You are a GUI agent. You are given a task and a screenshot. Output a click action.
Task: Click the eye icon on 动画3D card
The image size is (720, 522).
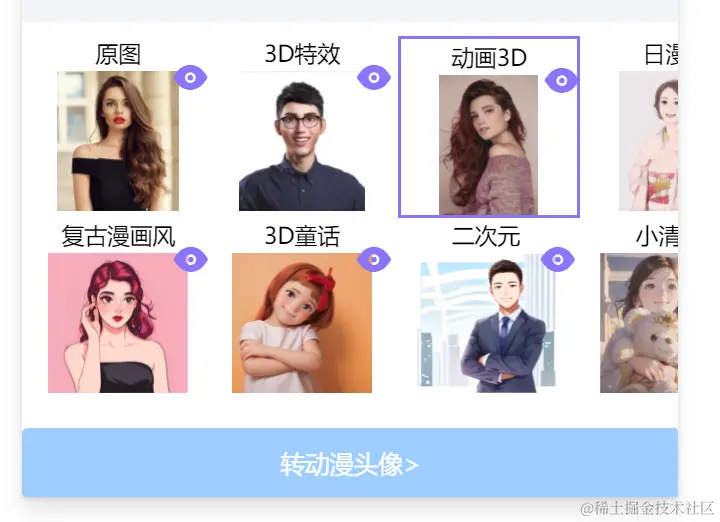[x=561, y=81]
